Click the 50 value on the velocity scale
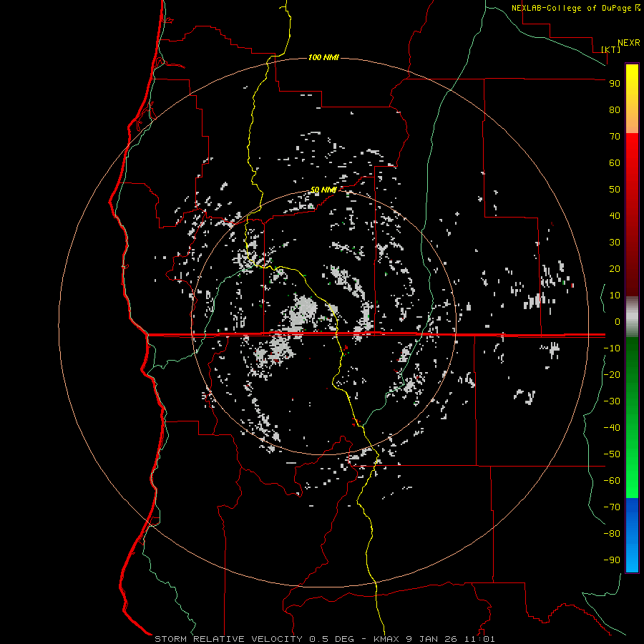 615,190
